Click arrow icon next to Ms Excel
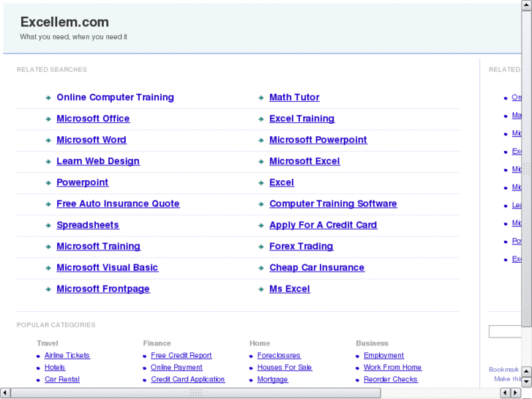 (x=261, y=289)
